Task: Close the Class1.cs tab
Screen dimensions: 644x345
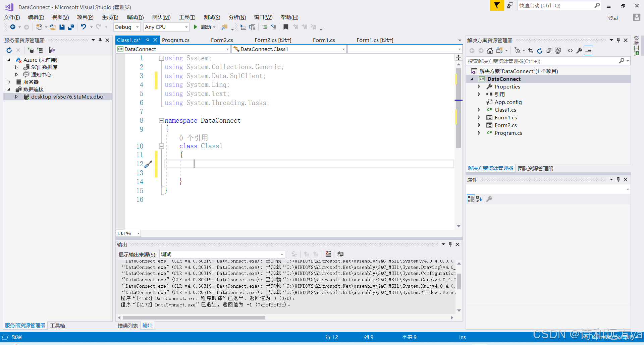Action: point(155,40)
